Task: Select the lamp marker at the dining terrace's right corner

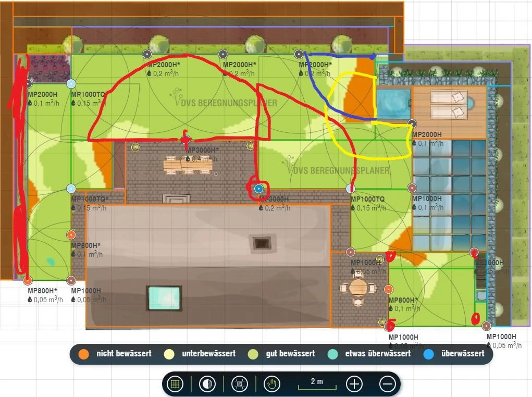Action: (251, 146)
